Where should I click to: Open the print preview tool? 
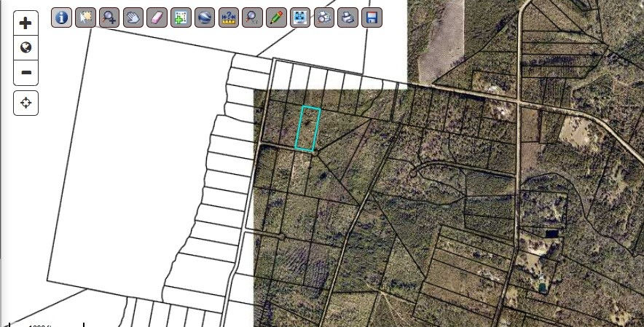(324, 17)
